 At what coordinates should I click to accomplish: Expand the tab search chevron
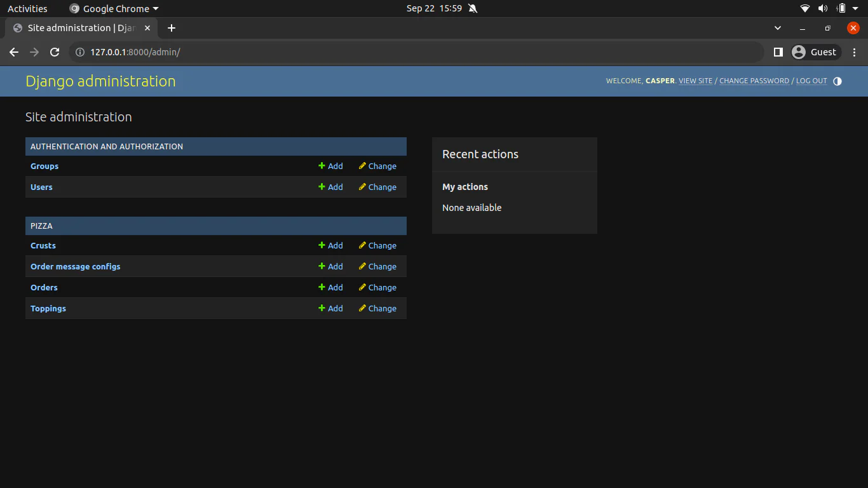(778, 28)
